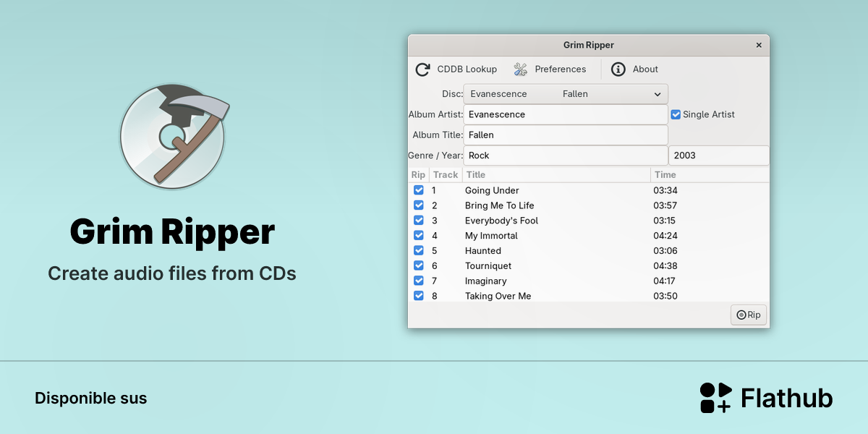
Task: Click the time 03:34
Action: point(665,190)
